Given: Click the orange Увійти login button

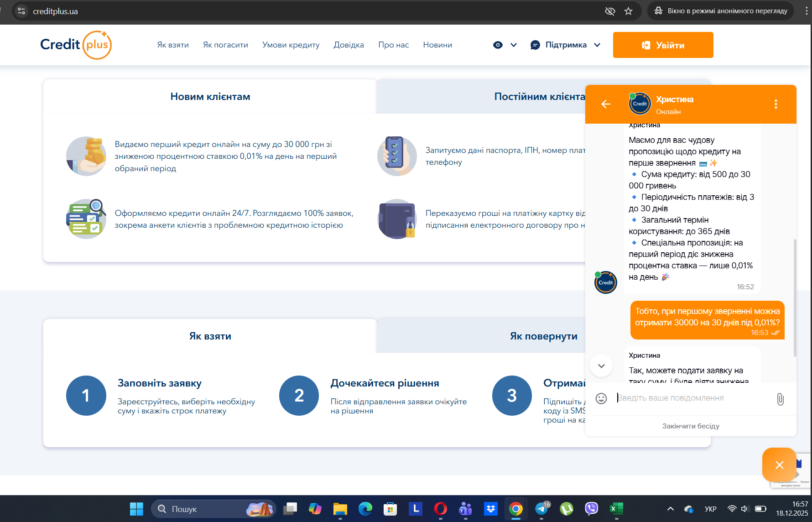Looking at the screenshot, I should (x=663, y=45).
